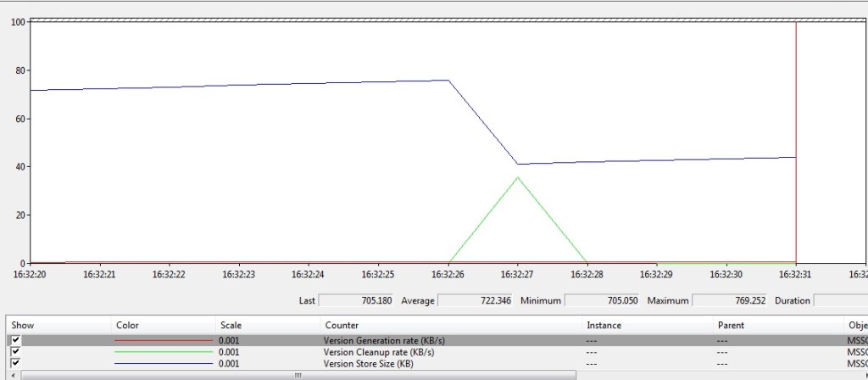This screenshot has height=380, width=868.
Task: Uncheck the Version Generation rate show checkbox
Action: click(x=16, y=340)
